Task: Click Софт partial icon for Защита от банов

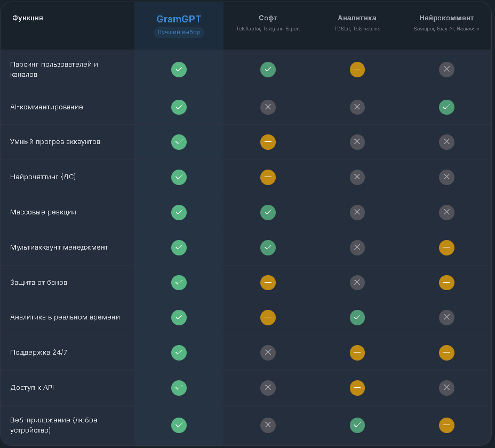Action: 268,282
